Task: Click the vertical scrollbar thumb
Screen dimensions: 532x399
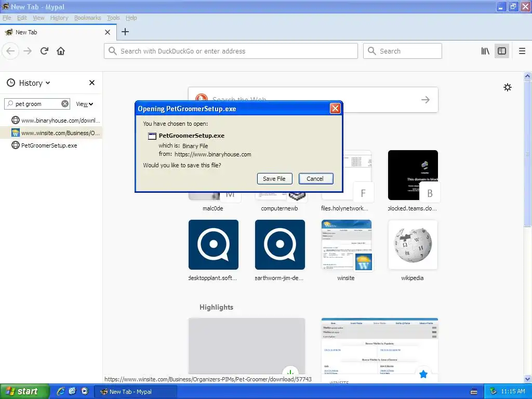Action: click(x=527, y=153)
